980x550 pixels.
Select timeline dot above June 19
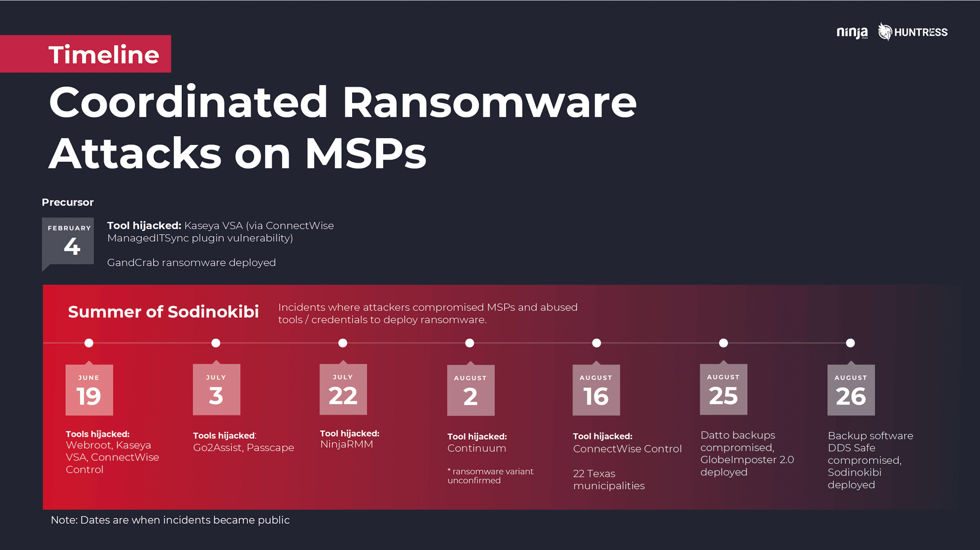coord(89,343)
